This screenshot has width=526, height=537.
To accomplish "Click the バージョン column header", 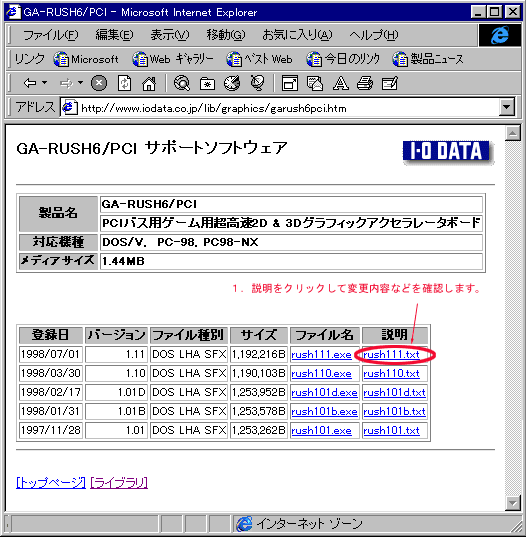I will 116,335.
